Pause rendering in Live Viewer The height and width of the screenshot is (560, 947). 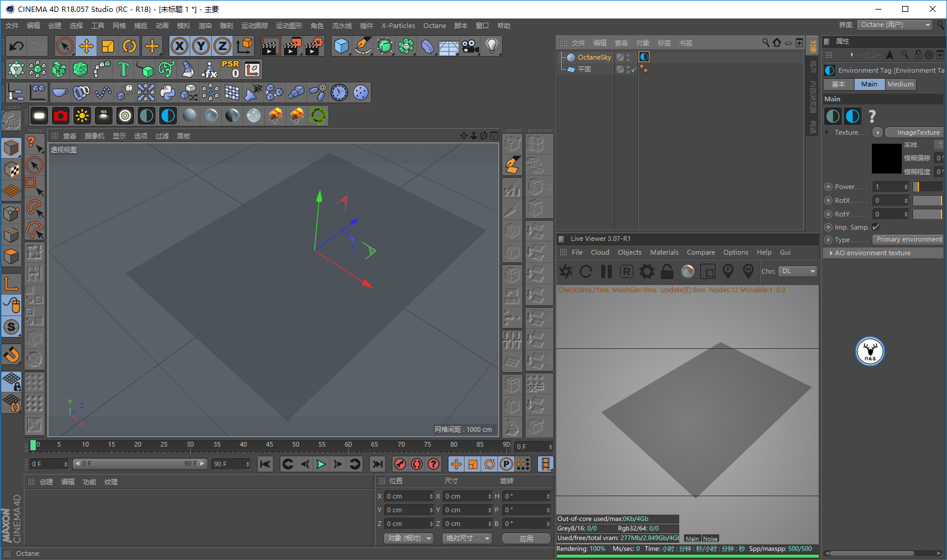click(x=606, y=272)
